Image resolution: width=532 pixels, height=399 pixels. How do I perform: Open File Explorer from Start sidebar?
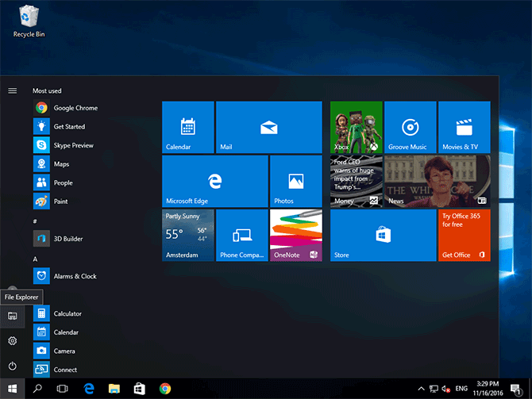tap(13, 316)
